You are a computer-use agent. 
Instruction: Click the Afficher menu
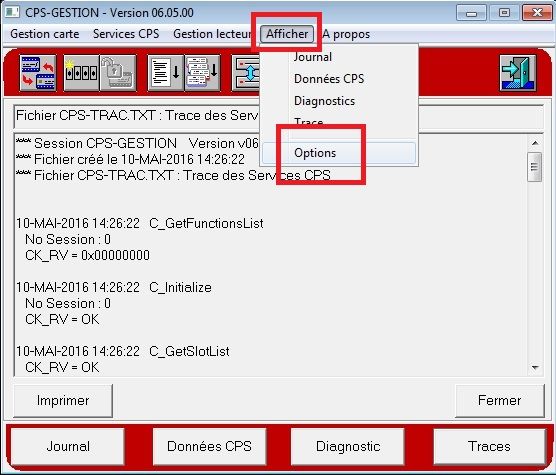(287, 34)
